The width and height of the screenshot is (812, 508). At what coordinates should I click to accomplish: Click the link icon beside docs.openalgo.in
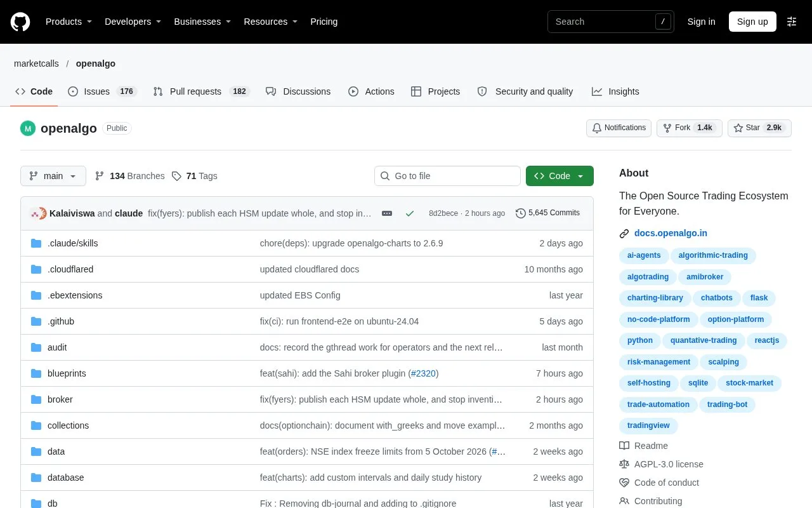pos(624,234)
